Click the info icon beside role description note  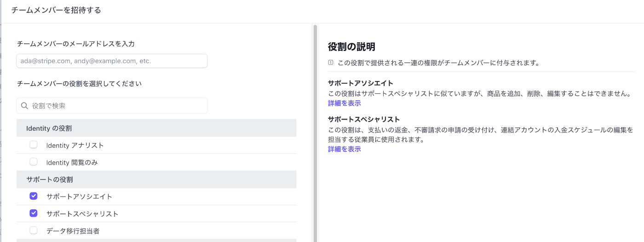[x=331, y=63]
